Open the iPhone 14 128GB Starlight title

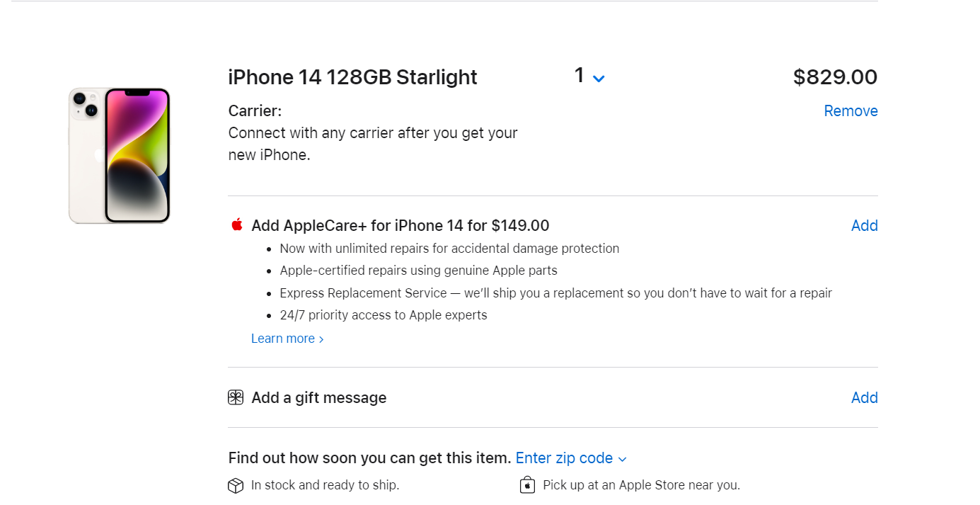click(352, 77)
